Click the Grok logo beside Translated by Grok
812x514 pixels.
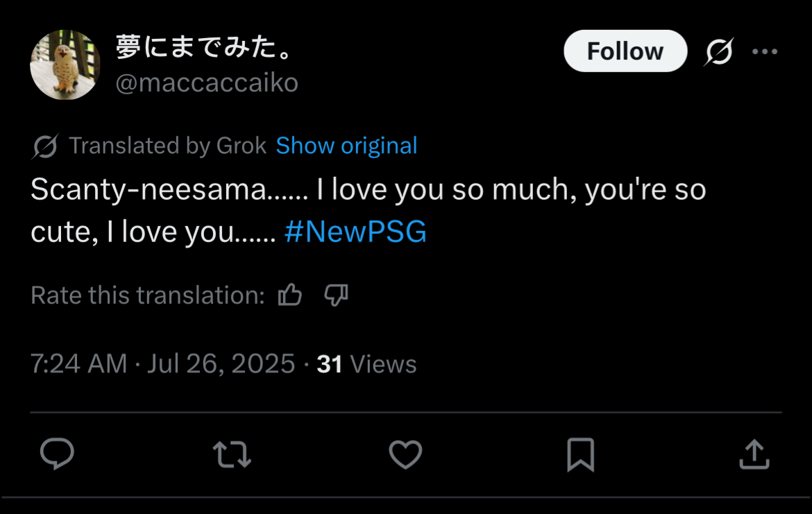[45, 146]
